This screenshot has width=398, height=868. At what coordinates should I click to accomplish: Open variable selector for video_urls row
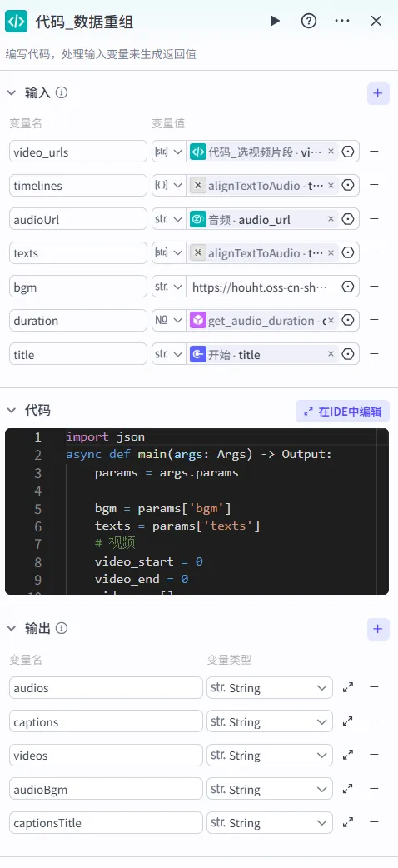(x=348, y=152)
